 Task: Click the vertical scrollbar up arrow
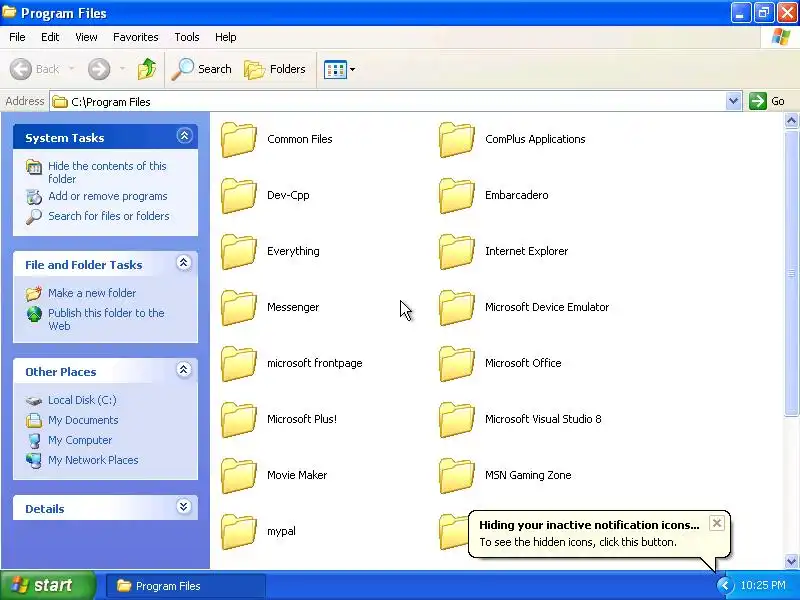(791, 121)
